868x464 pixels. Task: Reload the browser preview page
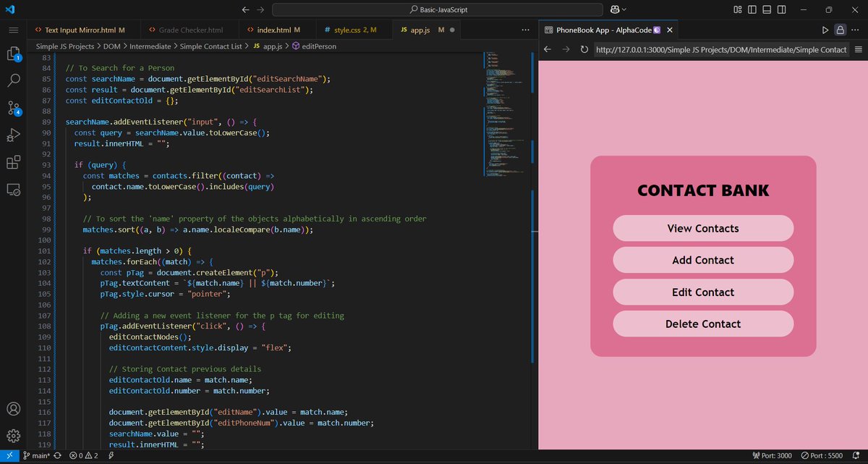pos(584,49)
